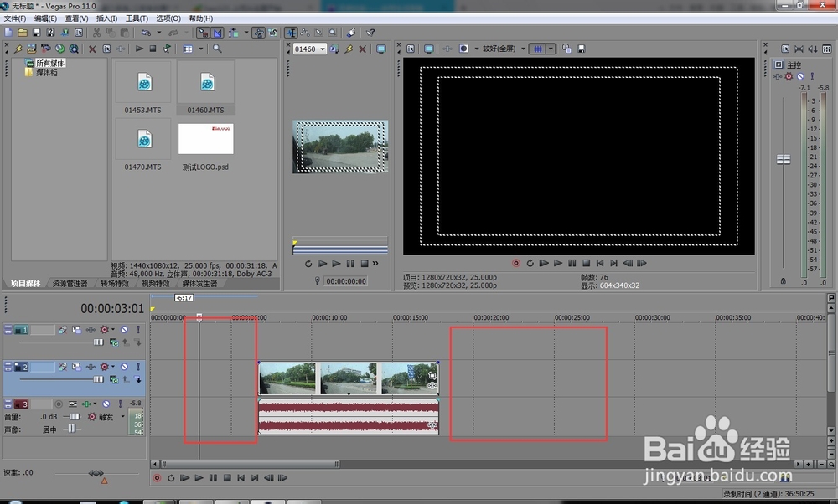Click the trimmer external monitor icon
The width and height of the screenshot is (838, 504).
tap(381, 49)
